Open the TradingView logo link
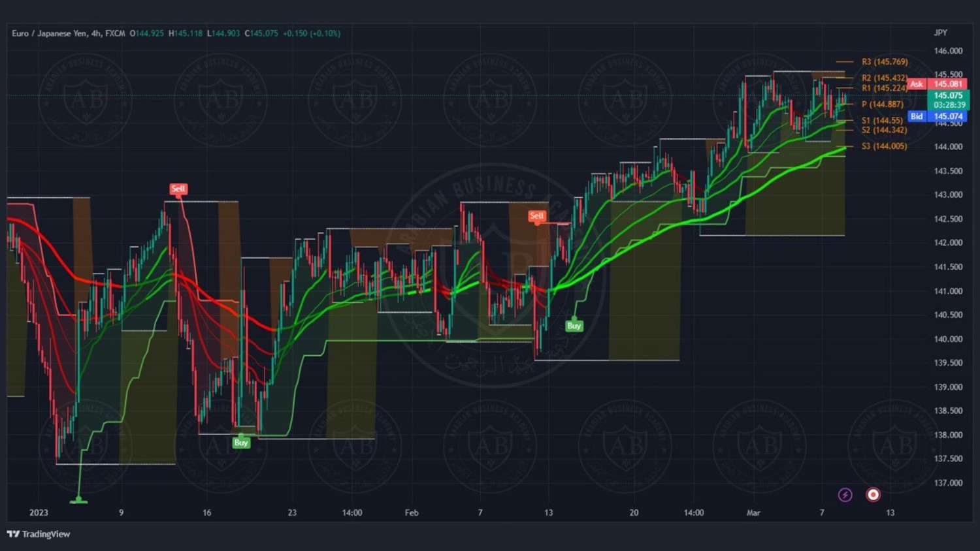This screenshot has width=980, height=551. pyautogui.click(x=39, y=534)
